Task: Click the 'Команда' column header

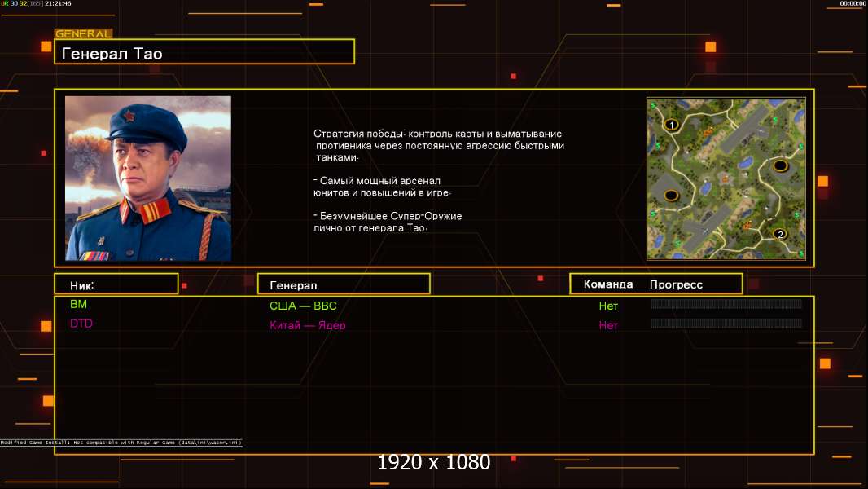Action: click(607, 284)
